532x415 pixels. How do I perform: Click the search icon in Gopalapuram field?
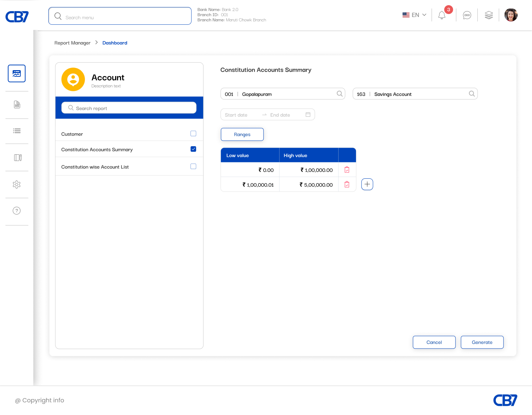click(340, 94)
